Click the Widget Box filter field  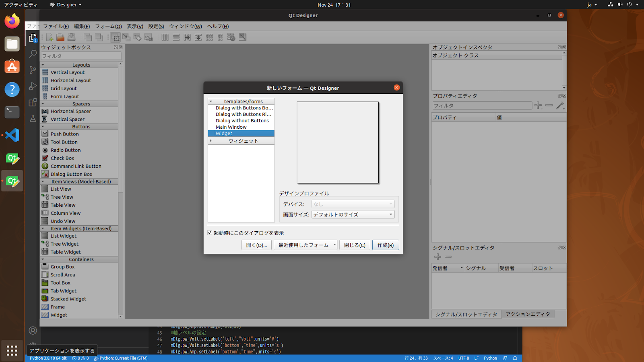point(81,56)
